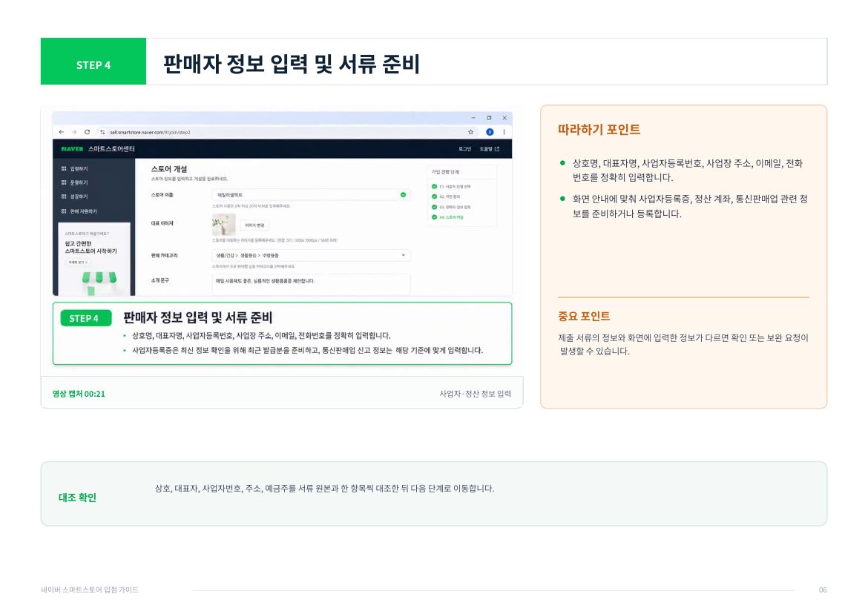
Task: Click the 사업자·정산 정보 입력 caption
Action: 475,394
